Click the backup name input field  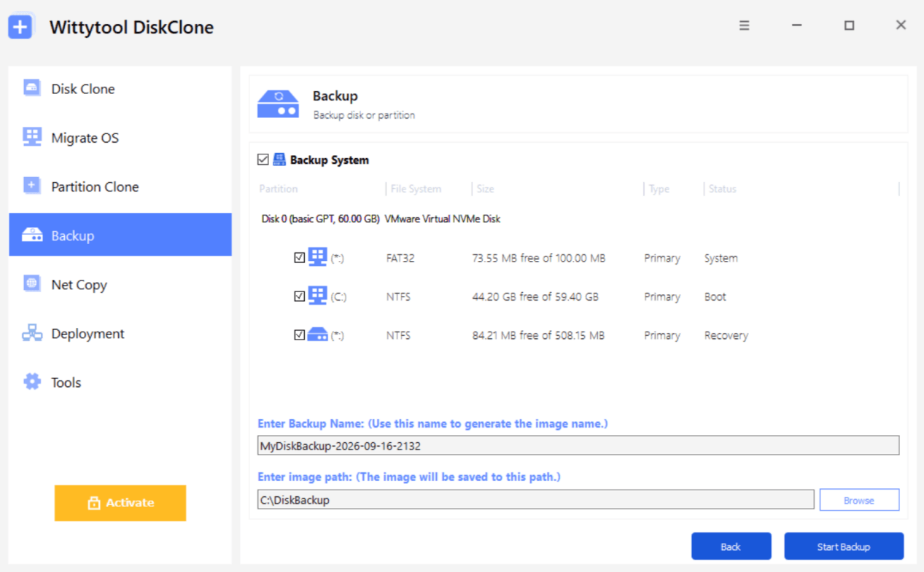[578, 445]
